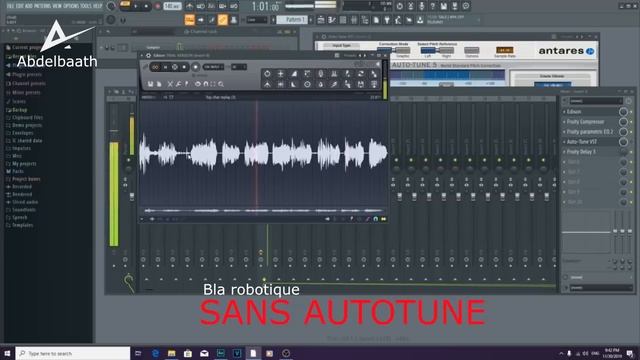The height and width of the screenshot is (360, 640).
Task: Click the Windows Start button
Action: tap(7, 353)
